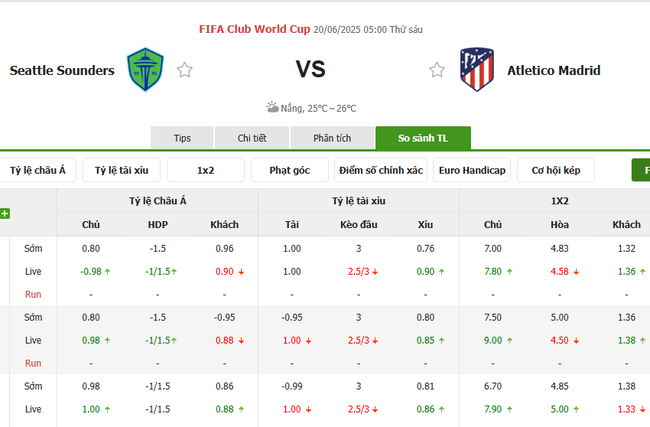The height and width of the screenshot is (427, 650).
Task: Show Phạt góc odds
Action: [x=289, y=170]
